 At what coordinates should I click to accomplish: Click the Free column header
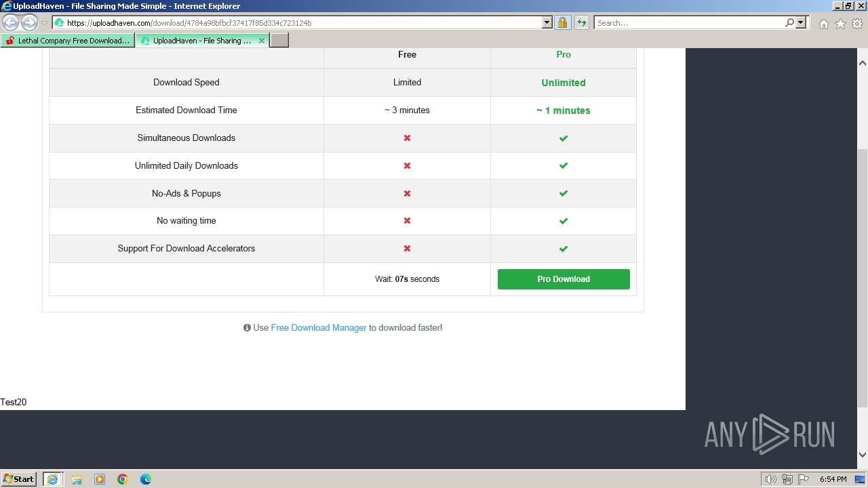(407, 55)
